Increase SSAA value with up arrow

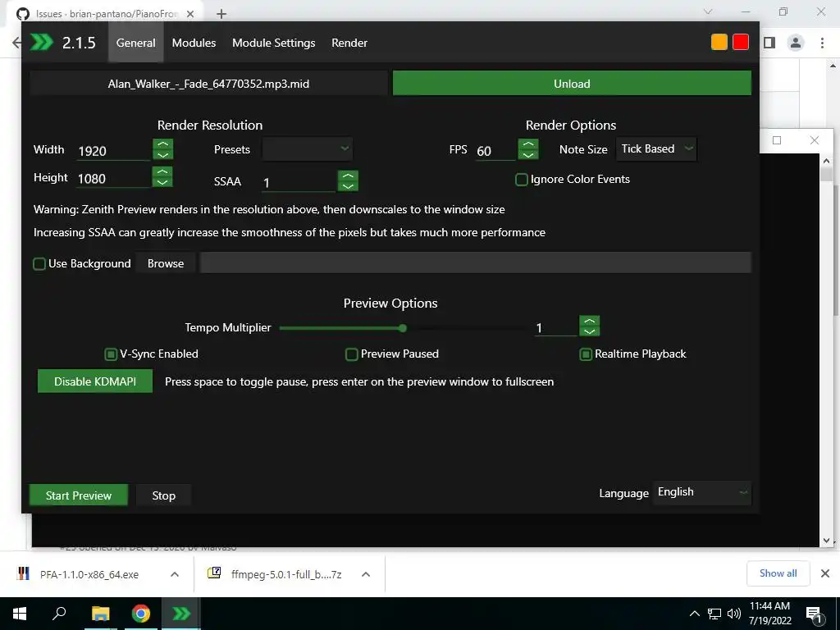(x=348, y=176)
